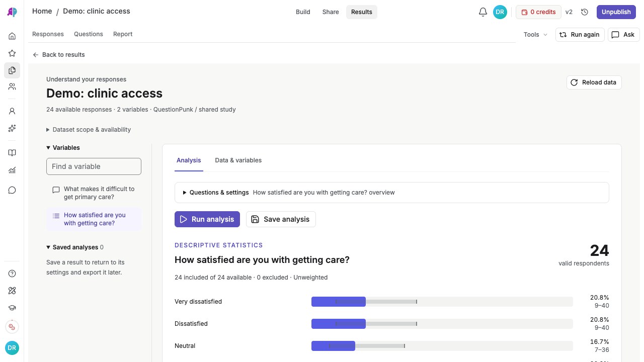
Task: Click the Ask button
Action: click(624, 35)
